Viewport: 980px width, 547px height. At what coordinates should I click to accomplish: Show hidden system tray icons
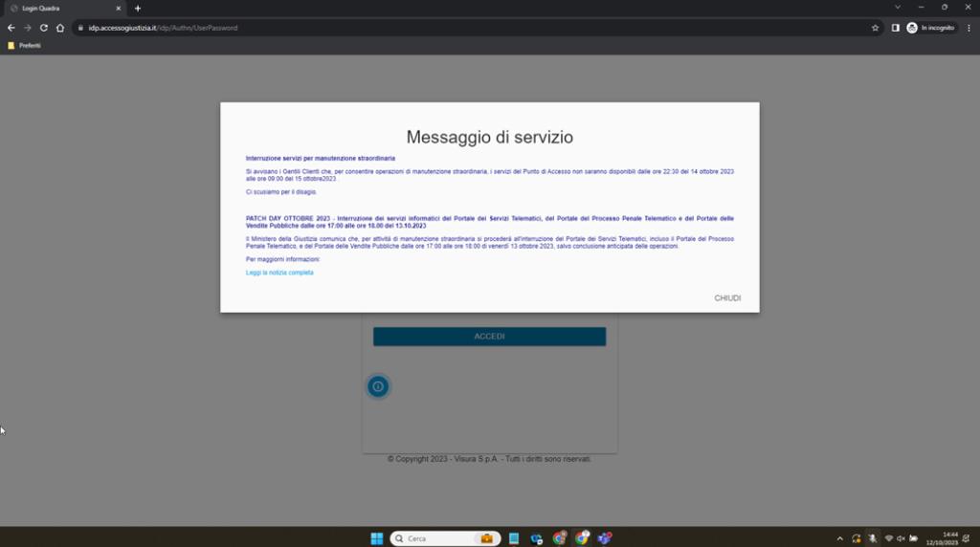(x=840, y=538)
